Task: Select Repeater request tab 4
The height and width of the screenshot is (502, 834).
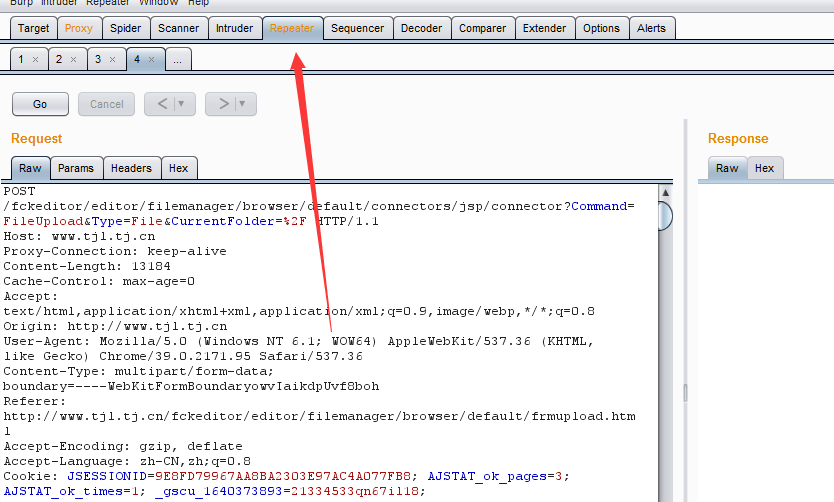Action: point(137,59)
